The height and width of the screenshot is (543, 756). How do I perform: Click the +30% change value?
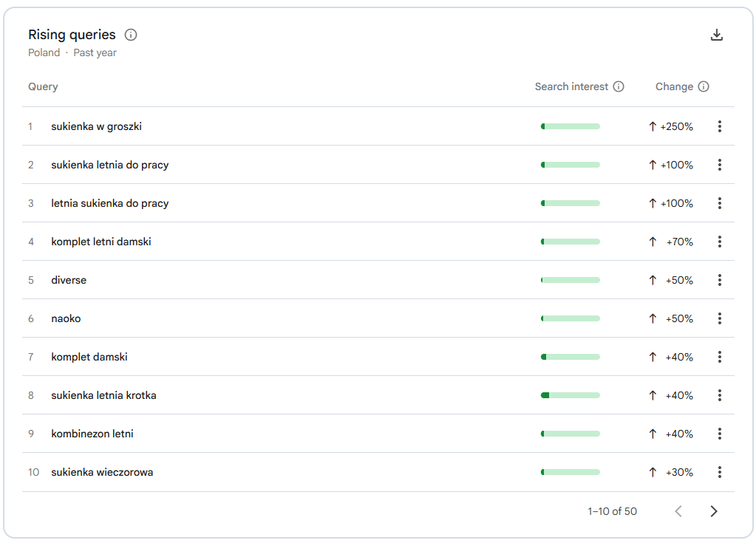[679, 472]
